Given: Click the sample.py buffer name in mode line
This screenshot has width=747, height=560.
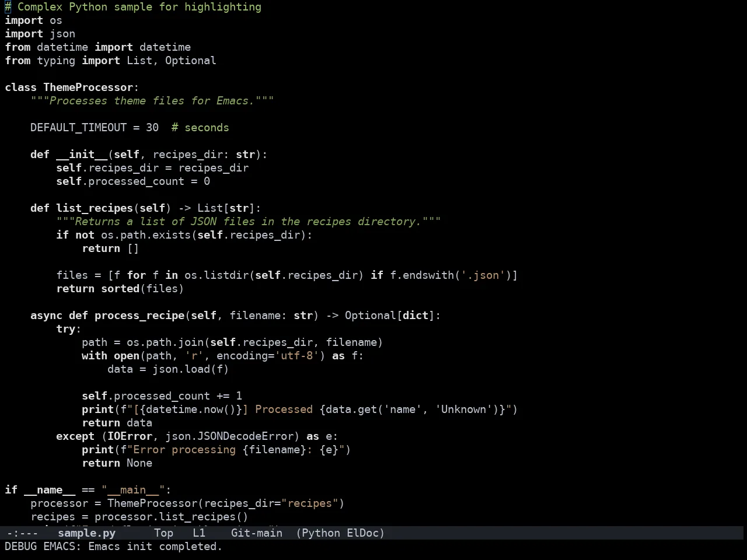Looking at the screenshot, I should 86,533.
